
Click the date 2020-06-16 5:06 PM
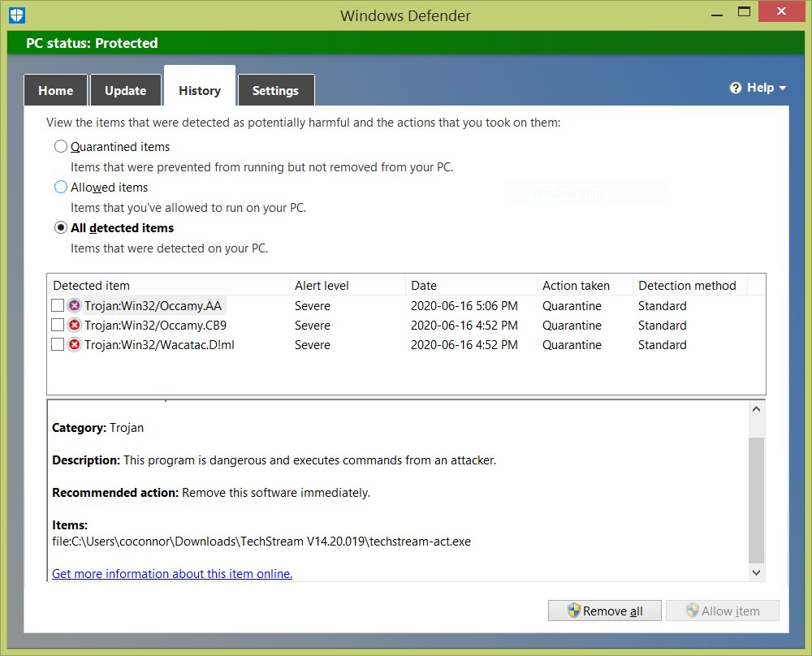click(x=464, y=305)
